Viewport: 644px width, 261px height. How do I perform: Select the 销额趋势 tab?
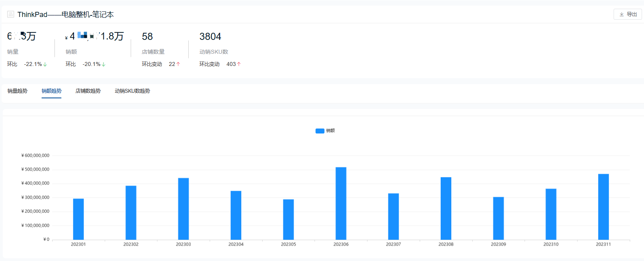[52, 91]
